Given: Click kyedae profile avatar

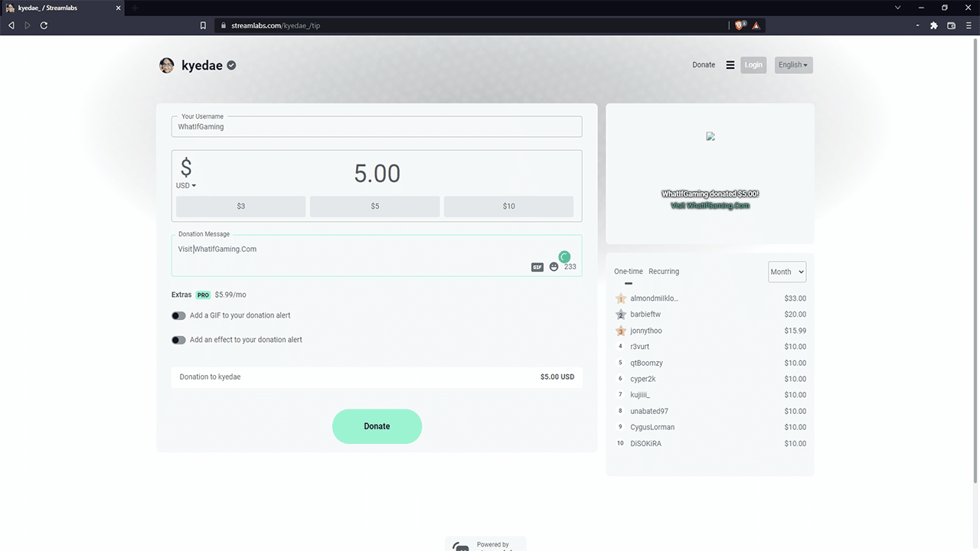Looking at the screenshot, I should [166, 65].
